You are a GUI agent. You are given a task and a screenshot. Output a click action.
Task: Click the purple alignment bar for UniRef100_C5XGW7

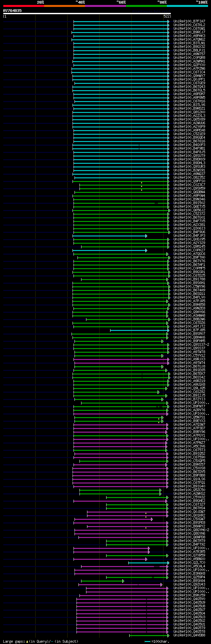[x=113, y=519]
